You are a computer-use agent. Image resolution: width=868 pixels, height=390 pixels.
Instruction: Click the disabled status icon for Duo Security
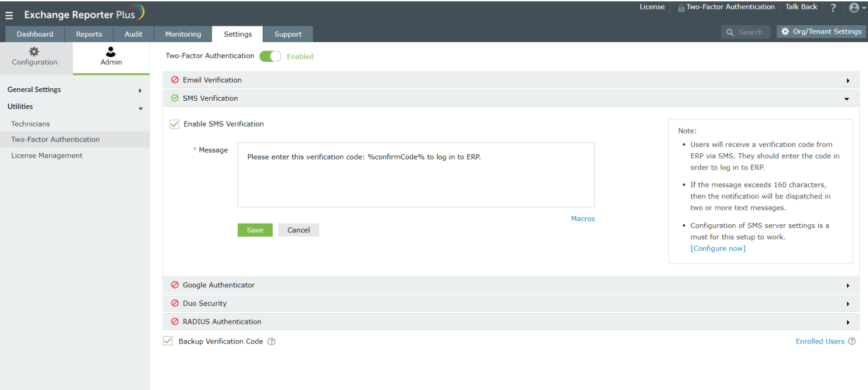(x=175, y=303)
